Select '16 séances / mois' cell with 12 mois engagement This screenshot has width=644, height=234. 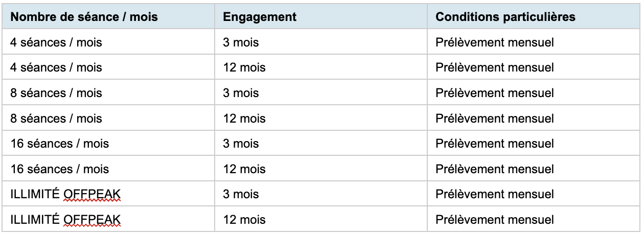pos(109,169)
